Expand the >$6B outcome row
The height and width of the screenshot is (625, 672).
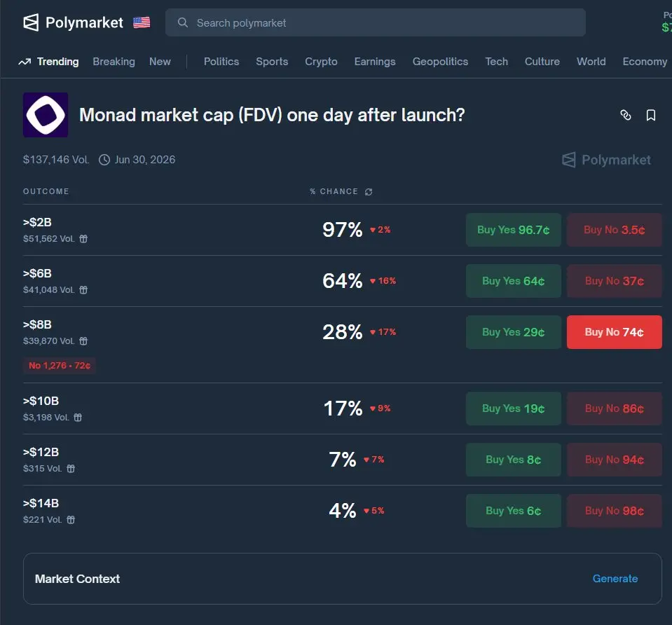click(343, 281)
